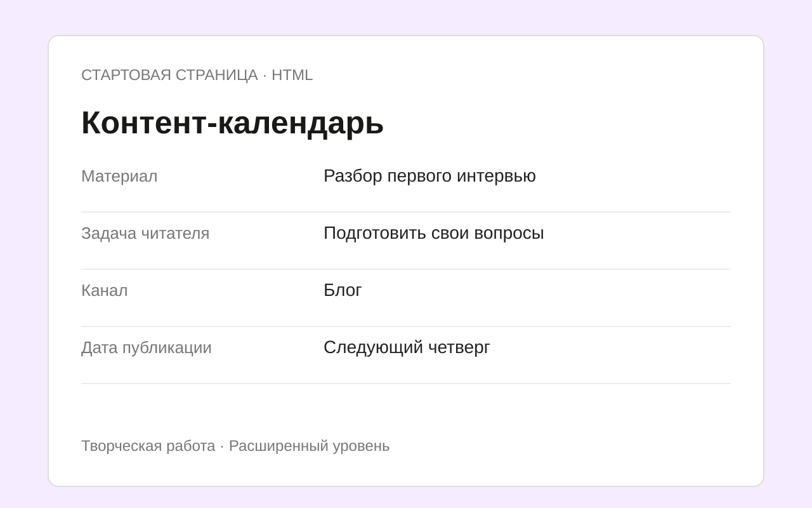Click the footer 'Творческая работа · Расширенный уровень'
Viewport: 812px width, 508px height.
[x=235, y=446]
